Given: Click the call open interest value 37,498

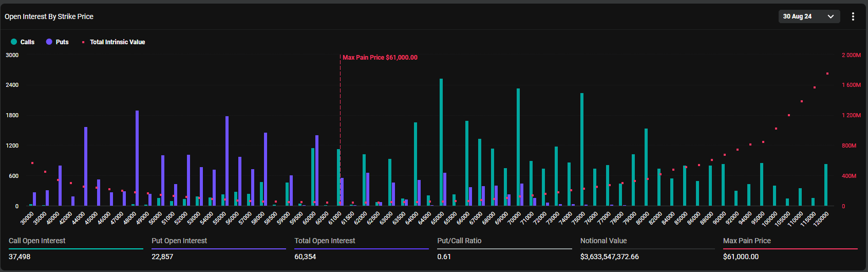Looking at the screenshot, I should tap(20, 257).
